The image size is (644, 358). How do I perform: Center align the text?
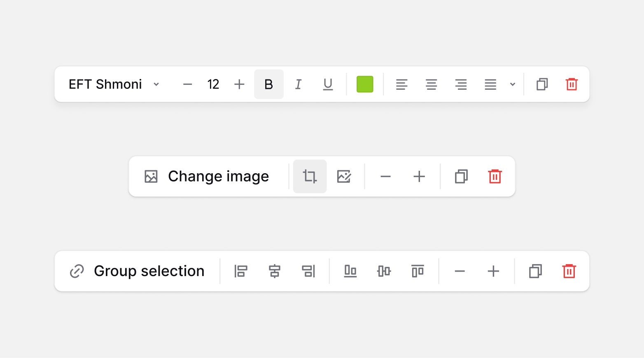point(432,84)
